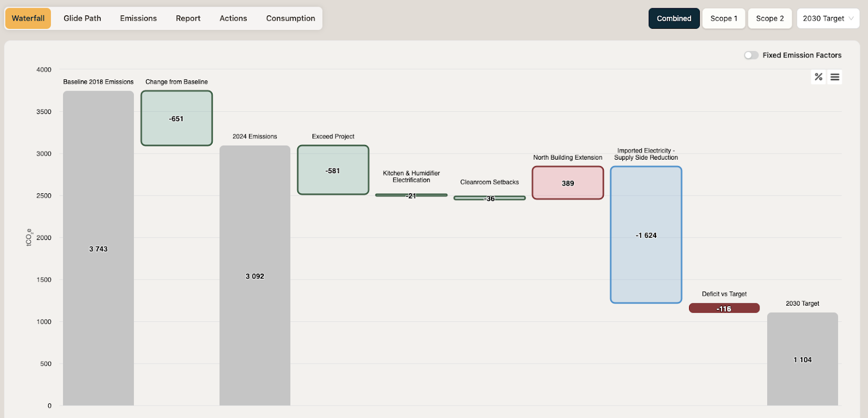Image resolution: width=868 pixels, height=418 pixels.
Task: Switch to the Glide Path tab
Action: pyautogui.click(x=82, y=18)
